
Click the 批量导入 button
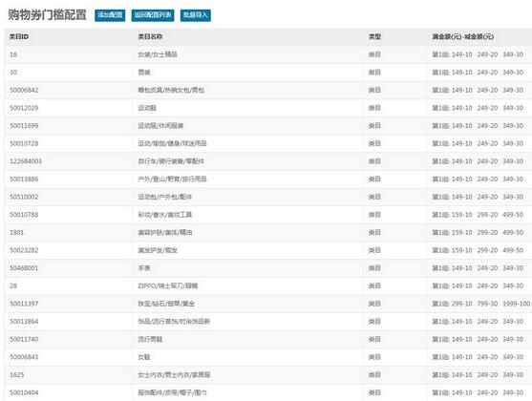196,15
